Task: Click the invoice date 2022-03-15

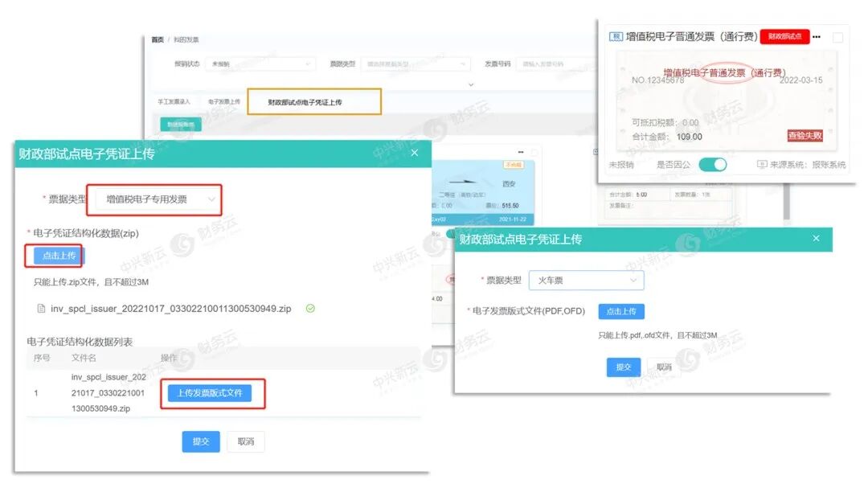Action: pos(801,80)
